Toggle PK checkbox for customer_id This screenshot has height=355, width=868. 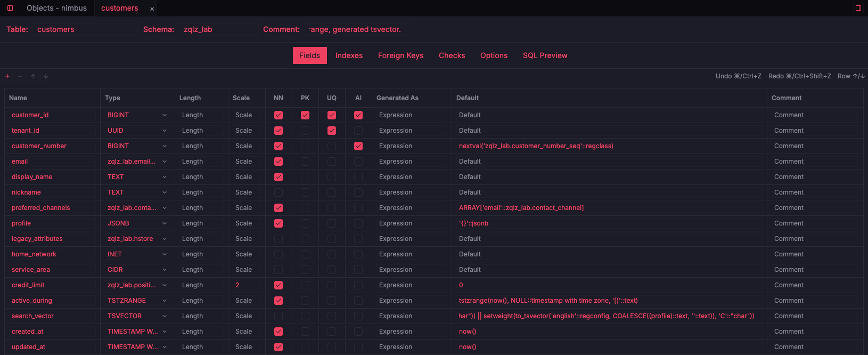(305, 115)
